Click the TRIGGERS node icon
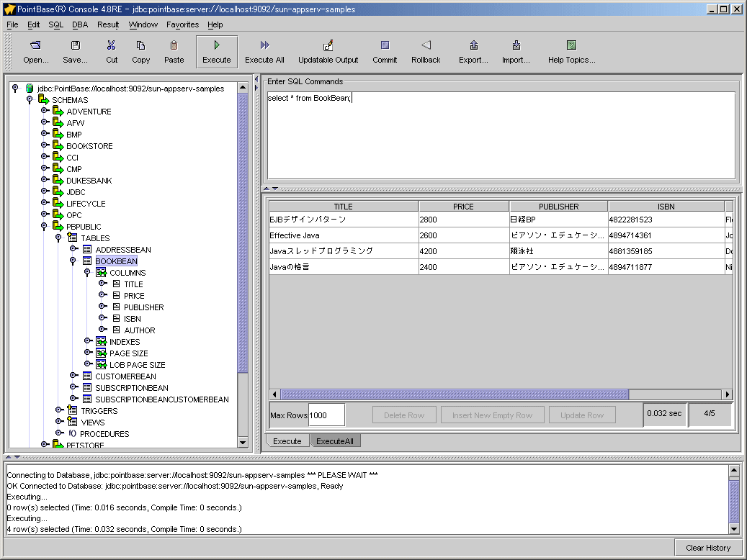The width and height of the screenshot is (747, 560). [73, 410]
